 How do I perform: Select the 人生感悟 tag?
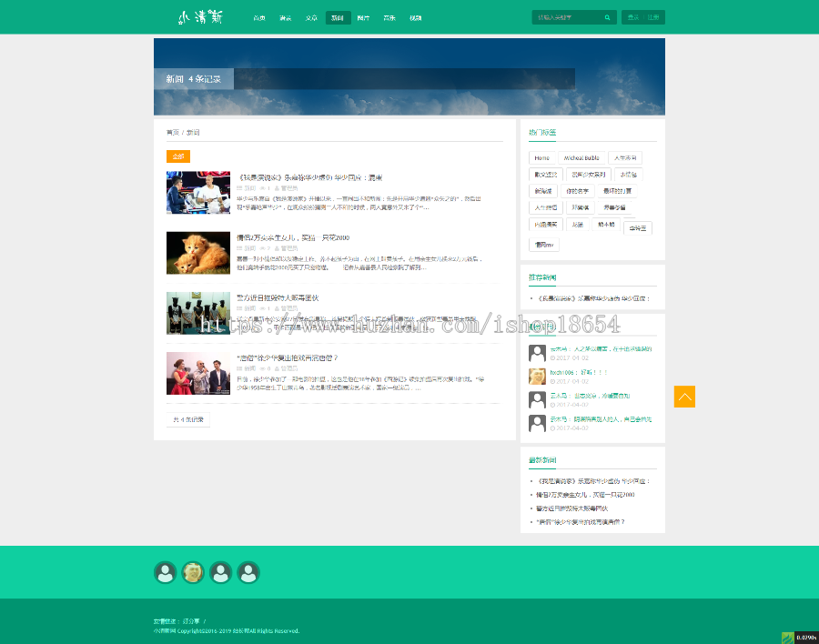tap(546, 208)
